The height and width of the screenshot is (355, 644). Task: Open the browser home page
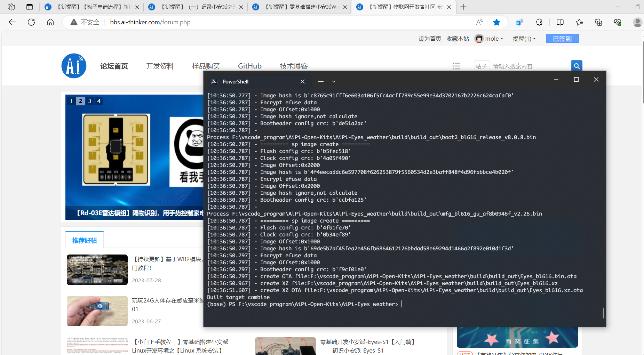coord(50,22)
